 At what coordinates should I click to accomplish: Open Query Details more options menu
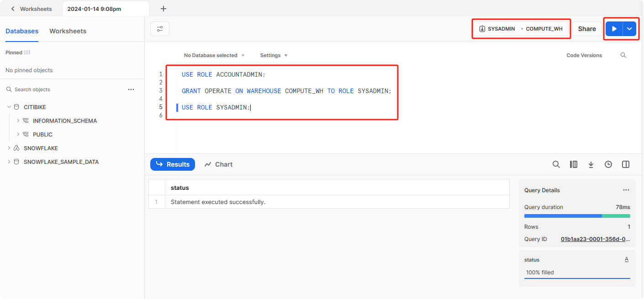(626, 190)
